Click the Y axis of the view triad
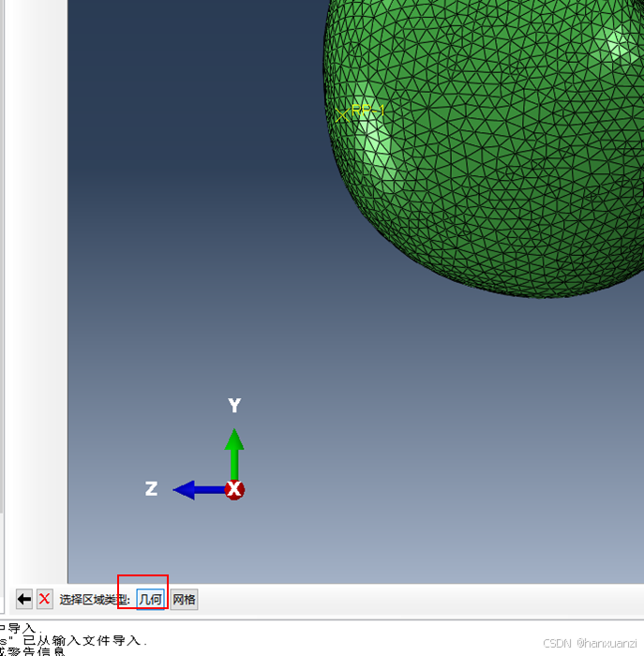644x656 pixels. (x=234, y=454)
